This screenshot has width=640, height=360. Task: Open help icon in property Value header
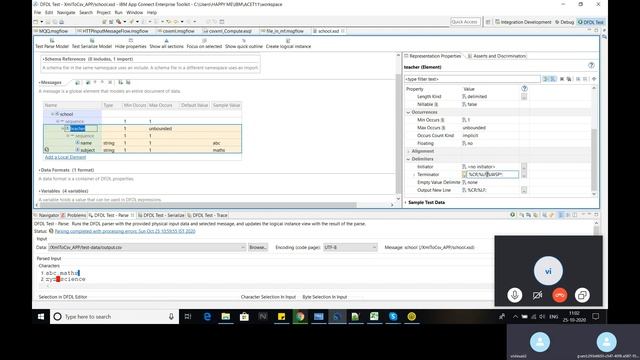(524, 89)
